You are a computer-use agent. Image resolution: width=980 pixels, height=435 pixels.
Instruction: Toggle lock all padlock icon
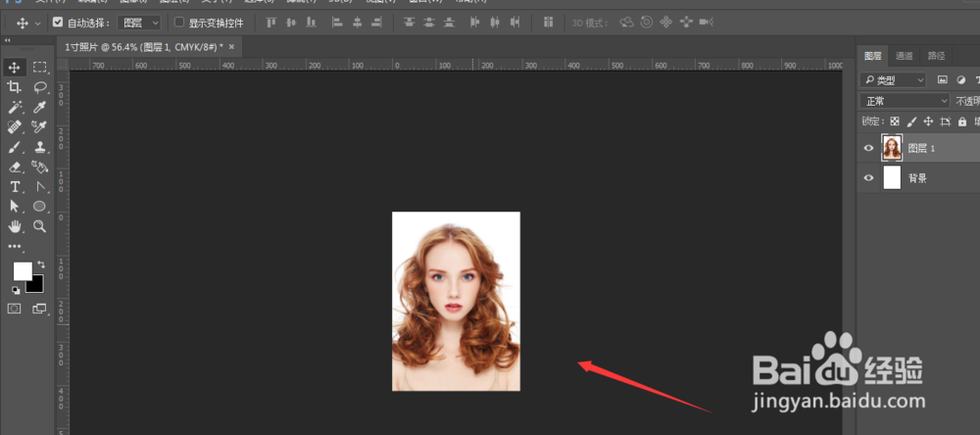pos(962,121)
